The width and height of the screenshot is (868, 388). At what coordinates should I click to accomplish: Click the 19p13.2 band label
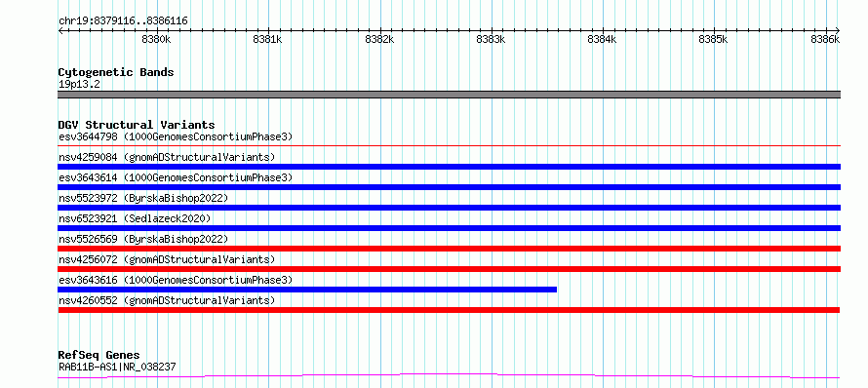point(79,85)
